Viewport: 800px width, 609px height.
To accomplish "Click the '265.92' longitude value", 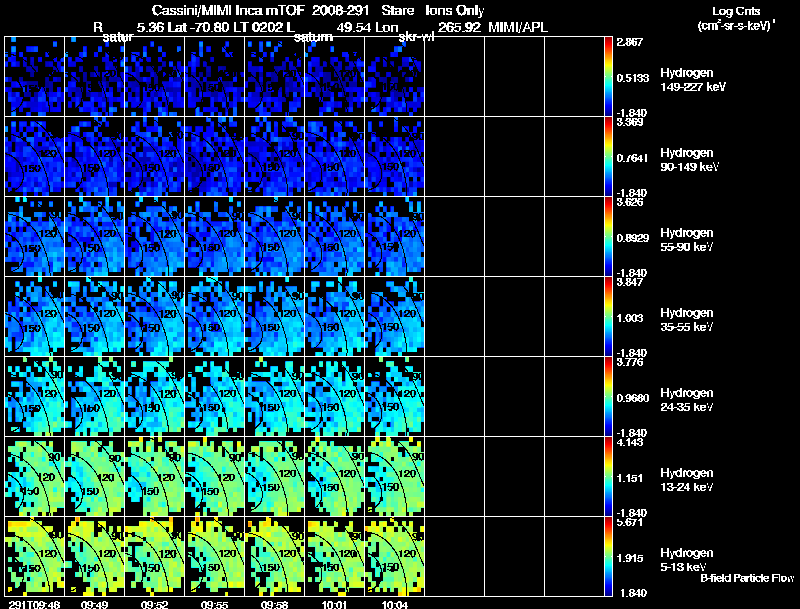I will click(x=459, y=28).
